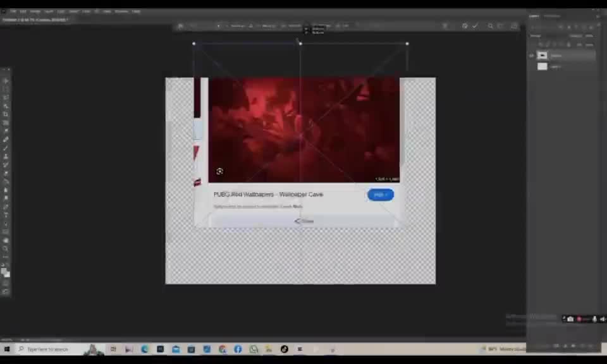Commit the transform with the checkmark
The image size is (607, 364).
475,26
